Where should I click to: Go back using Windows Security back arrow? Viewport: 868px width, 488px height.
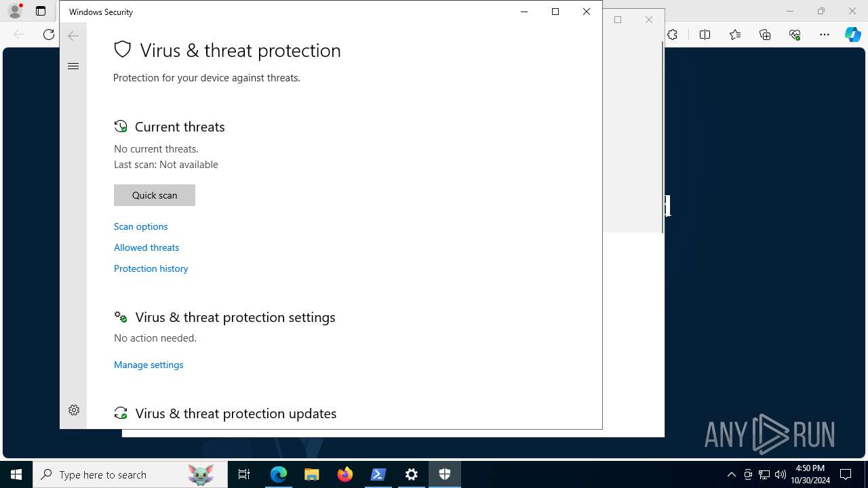[x=73, y=36]
